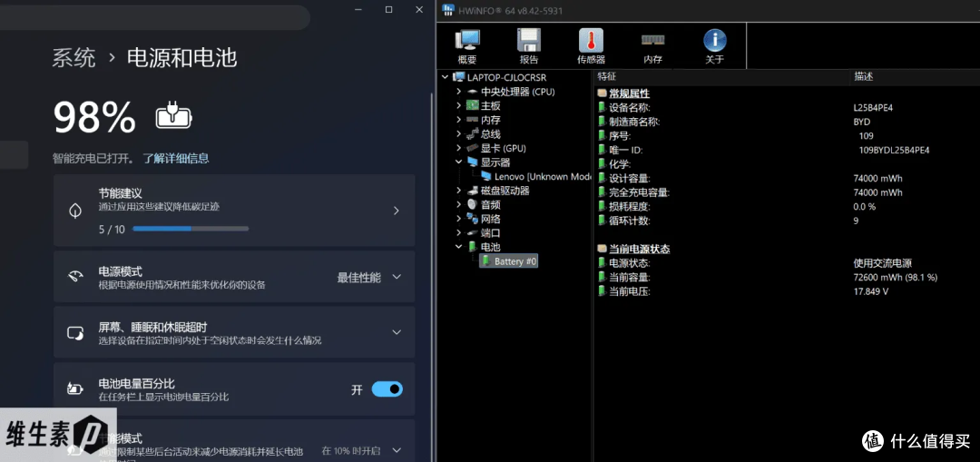
Task: Click the 设计容量 property row
Action: tap(788, 178)
